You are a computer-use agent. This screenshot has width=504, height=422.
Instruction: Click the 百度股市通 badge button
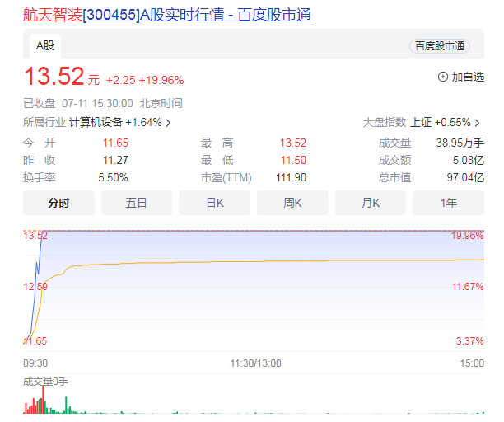click(439, 46)
